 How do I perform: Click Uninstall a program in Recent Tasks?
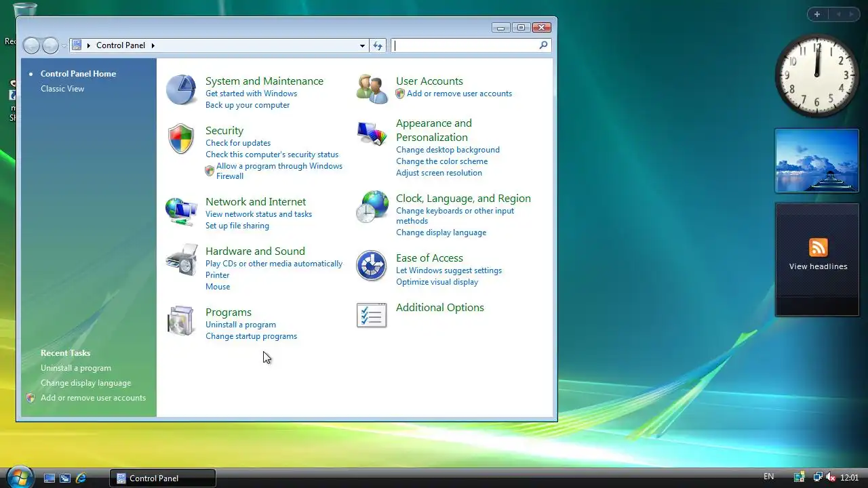tap(76, 368)
